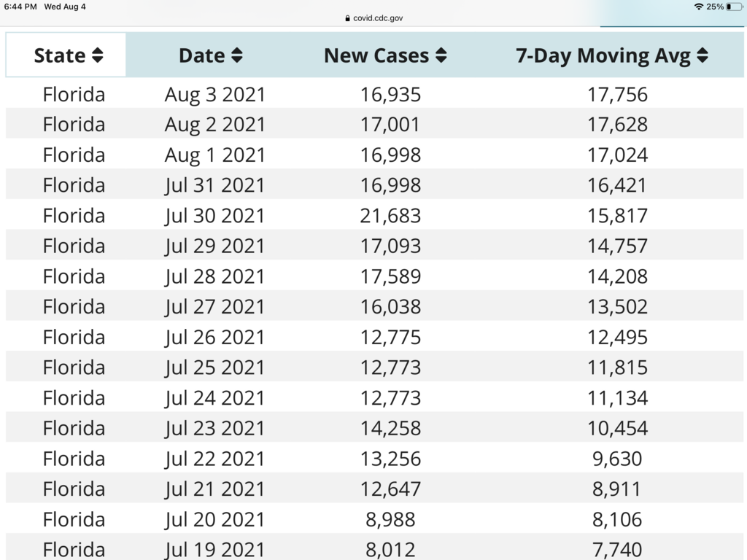Click the 9,630 moving average cell
747x560 pixels.
tap(617, 459)
